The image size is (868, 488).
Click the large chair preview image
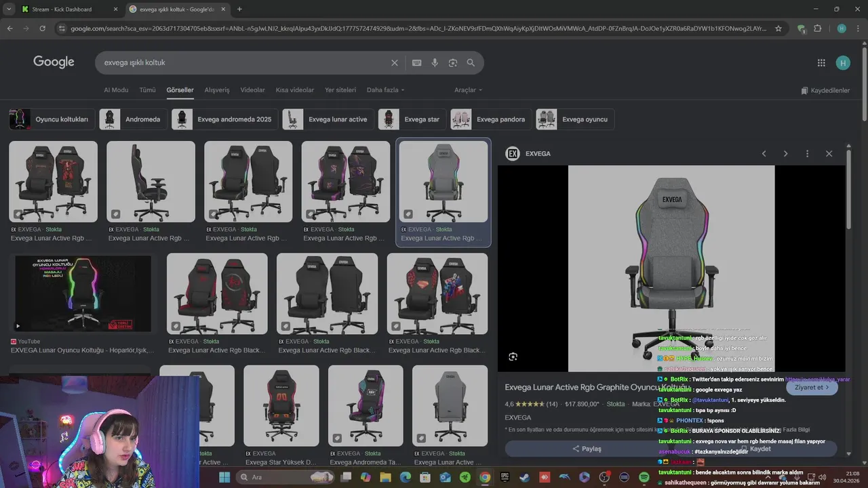click(x=671, y=268)
